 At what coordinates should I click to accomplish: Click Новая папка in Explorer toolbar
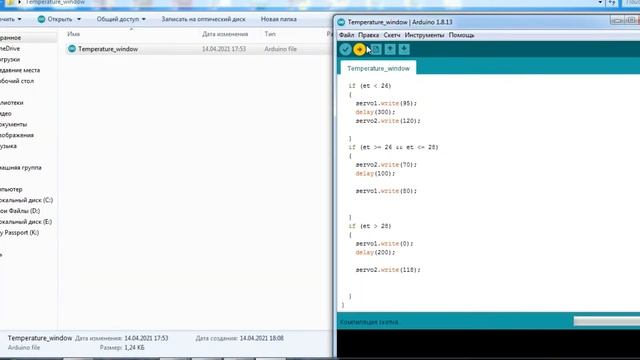point(279,19)
